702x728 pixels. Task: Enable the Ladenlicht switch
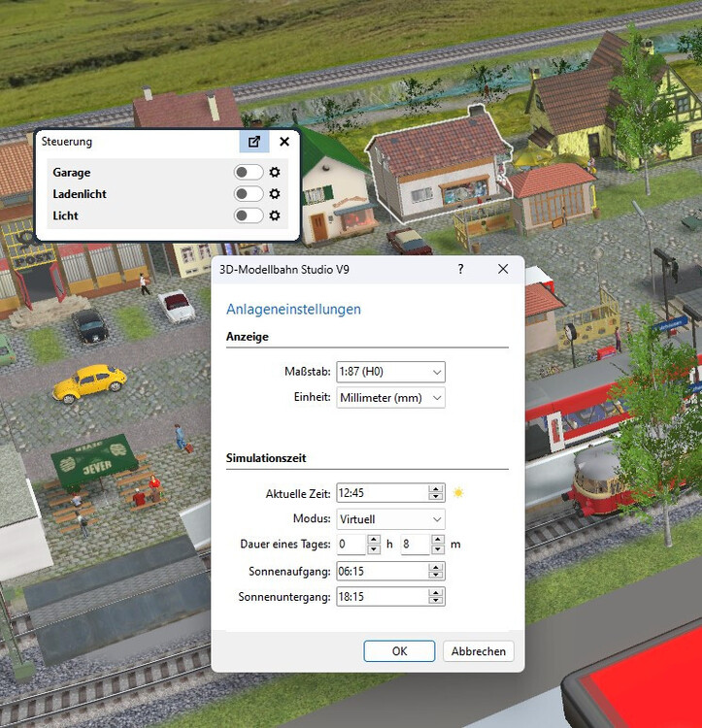coord(249,194)
